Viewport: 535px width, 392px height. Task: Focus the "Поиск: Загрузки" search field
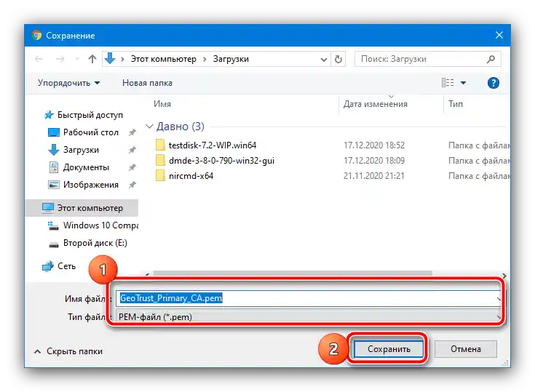coord(427,59)
